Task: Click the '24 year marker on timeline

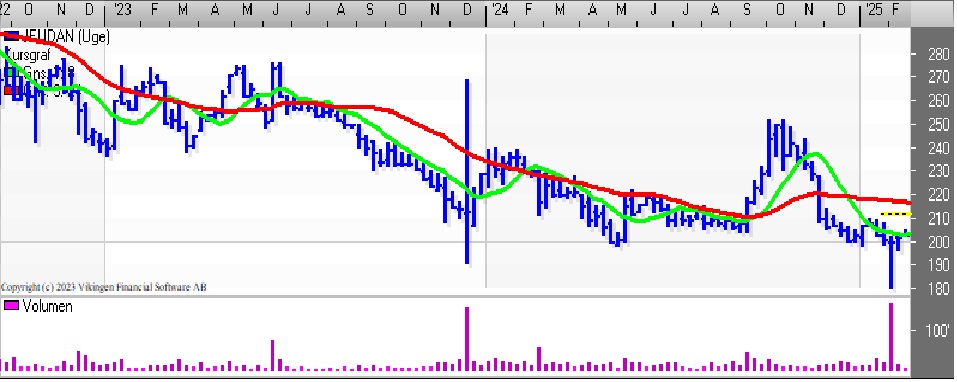Action: click(500, 9)
